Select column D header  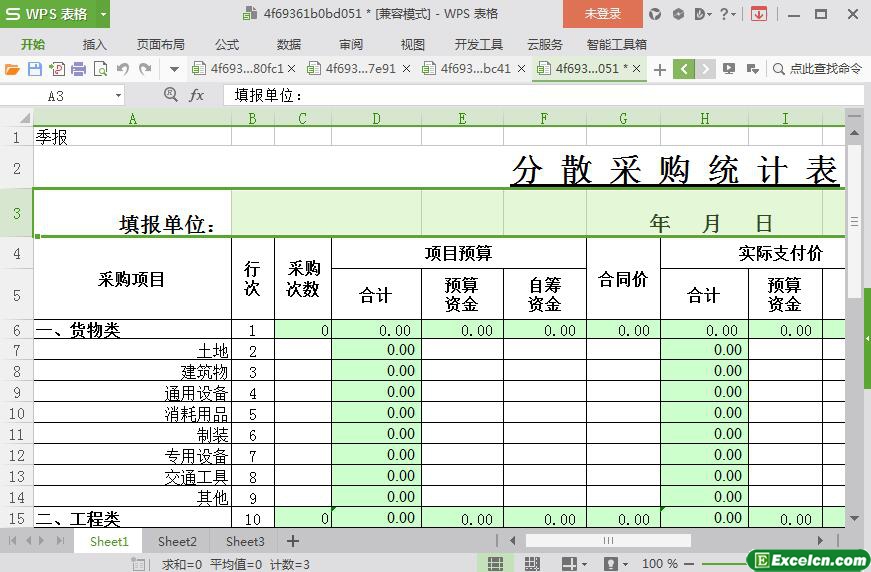tap(376, 118)
